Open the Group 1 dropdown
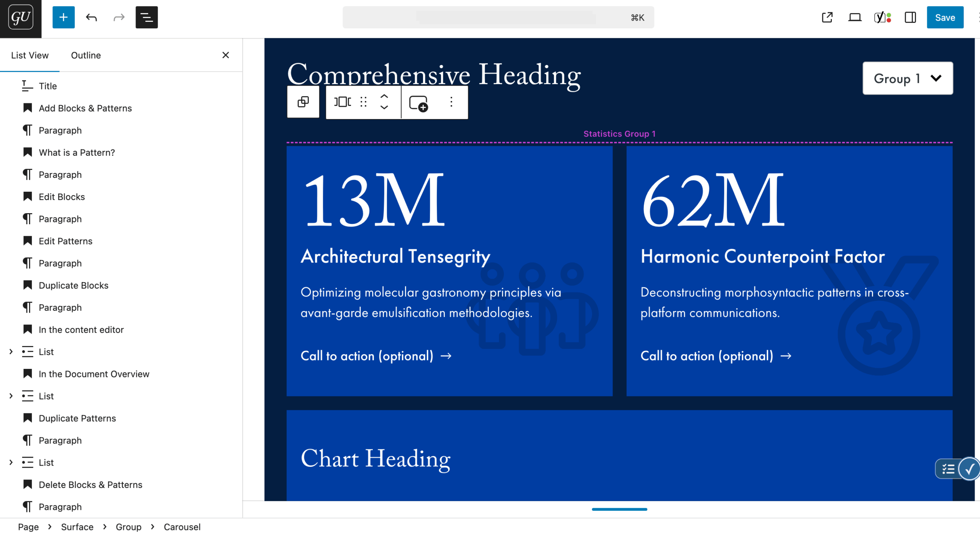Image resolution: width=980 pixels, height=535 pixels. (x=908, y=78)
